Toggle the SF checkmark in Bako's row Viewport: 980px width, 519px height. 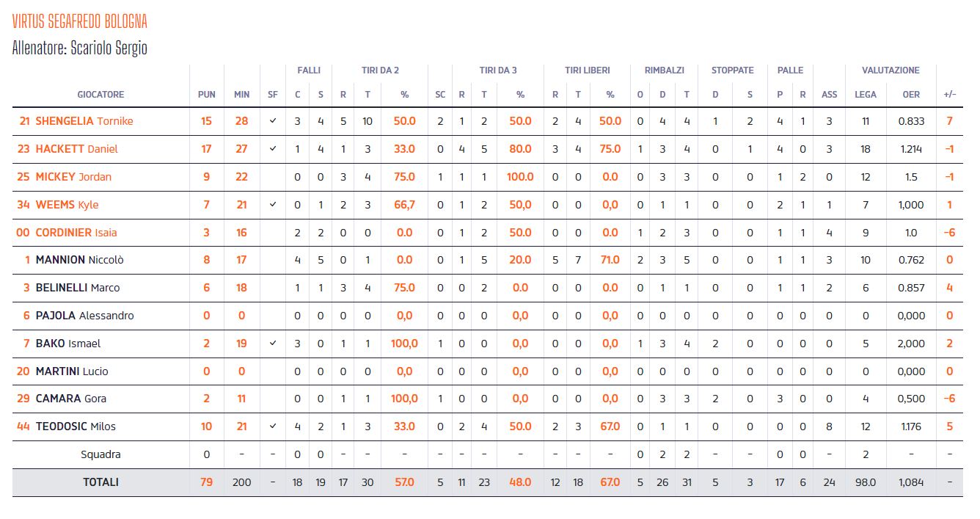[273, 344]
